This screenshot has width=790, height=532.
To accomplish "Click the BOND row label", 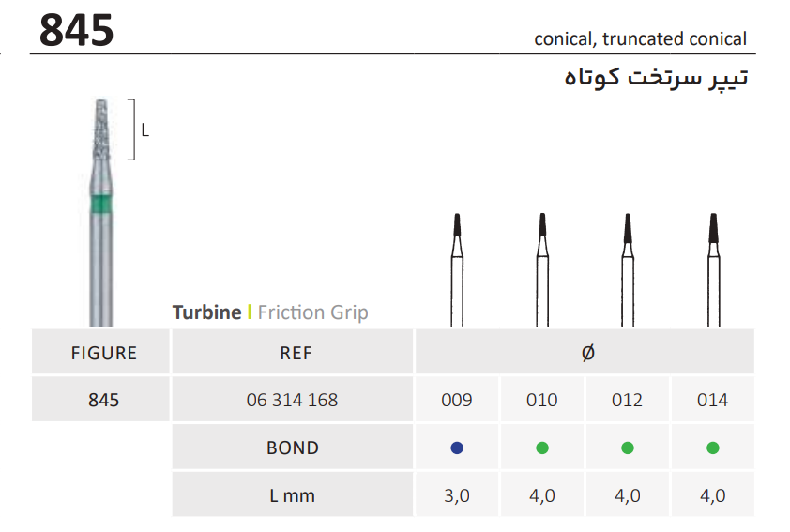I will click(292, 447).
